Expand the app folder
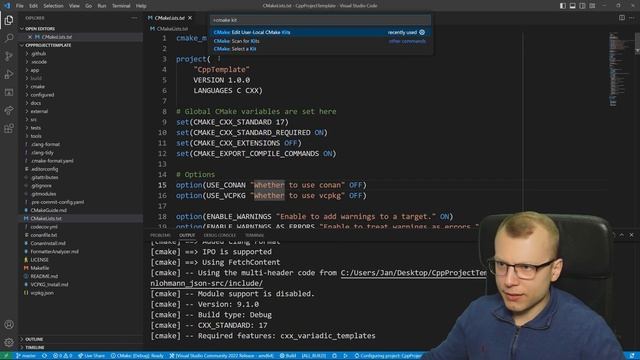Screen dimensions: 640x360 [81, 70]
